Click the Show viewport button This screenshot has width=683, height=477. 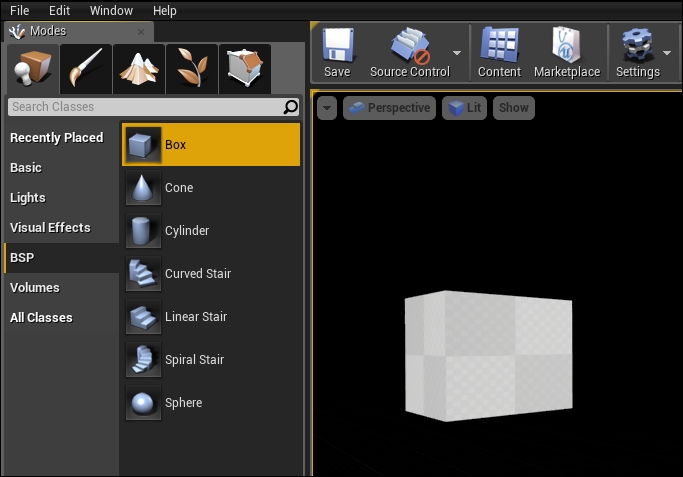click(513, 108)
